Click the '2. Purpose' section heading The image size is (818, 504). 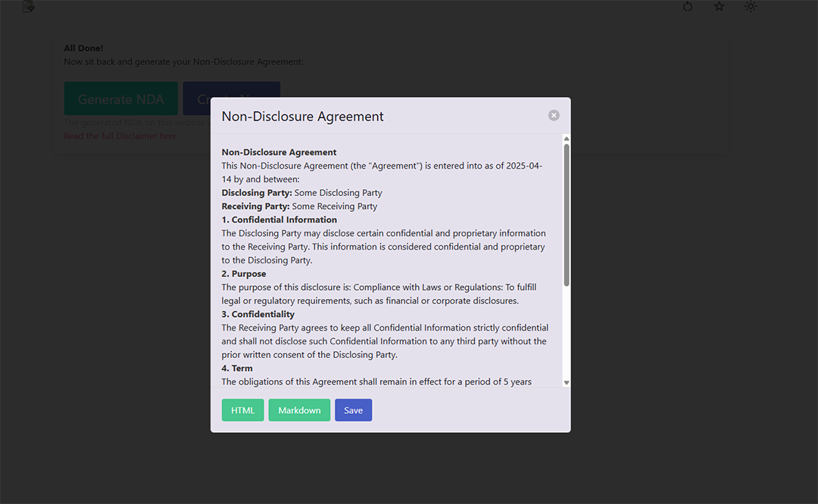click(243, 274)
